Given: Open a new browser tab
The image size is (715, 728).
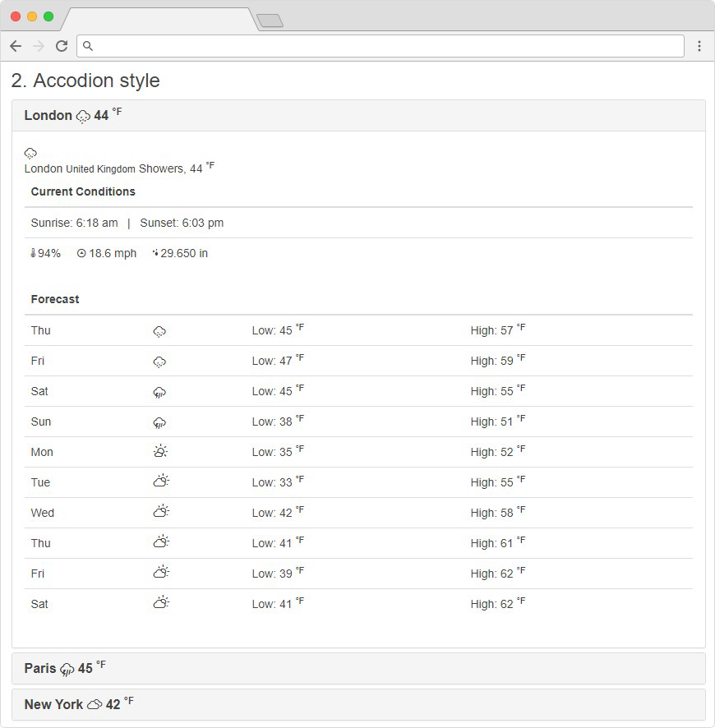Looking at the screenshot, I should coord(270,21).
